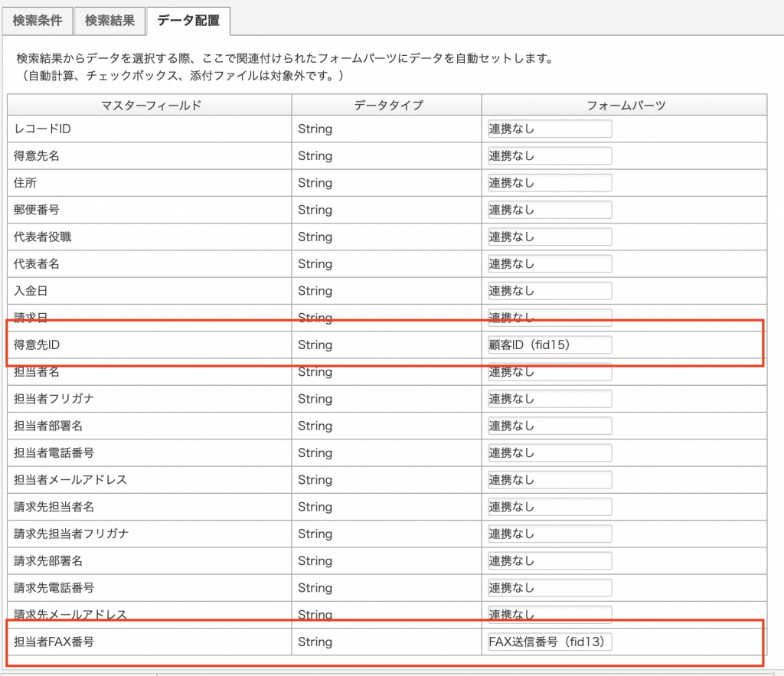Screen dimensions: 784x676
Task: Click the 得意先ID field name
Action: (x=37, y=345)
